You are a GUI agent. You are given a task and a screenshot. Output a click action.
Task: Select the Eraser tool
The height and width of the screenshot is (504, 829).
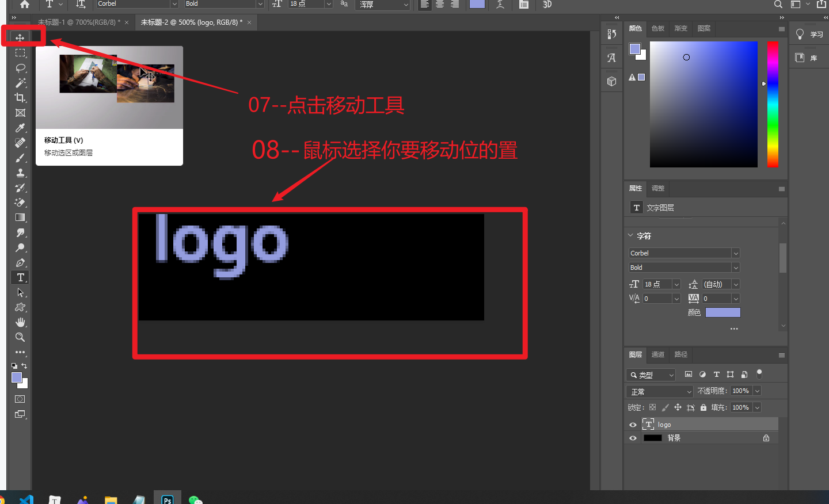[x=20, y=203]
